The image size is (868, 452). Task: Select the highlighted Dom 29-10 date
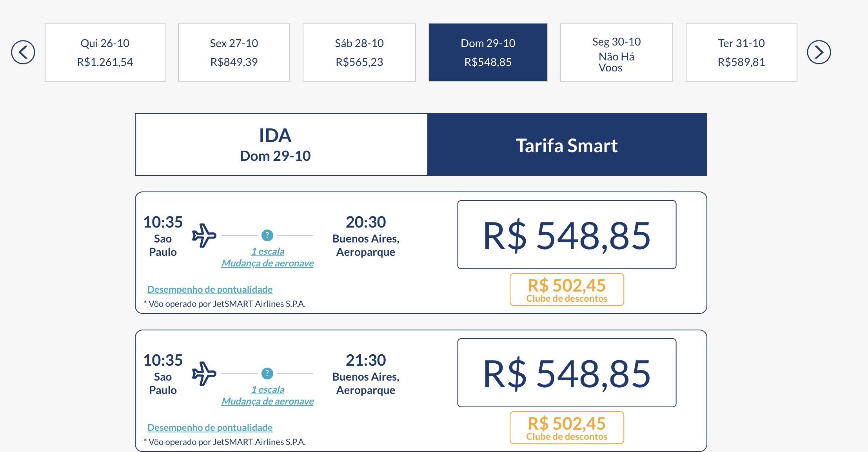[488, 52]
